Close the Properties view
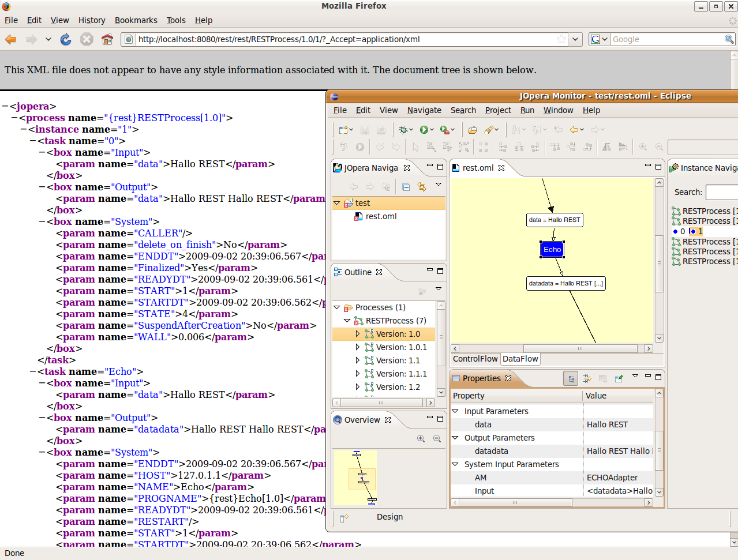Screen dimensions: 738x560 click(x=508, y=378)
